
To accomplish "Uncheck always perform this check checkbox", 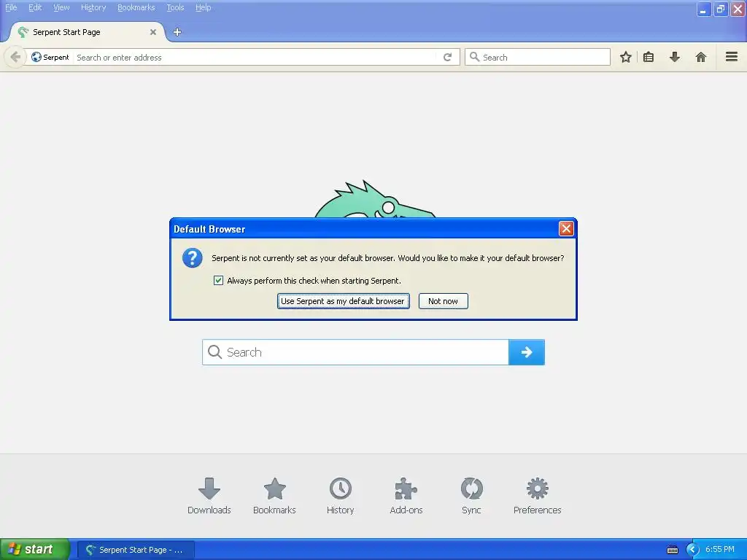I will [218, 281].
